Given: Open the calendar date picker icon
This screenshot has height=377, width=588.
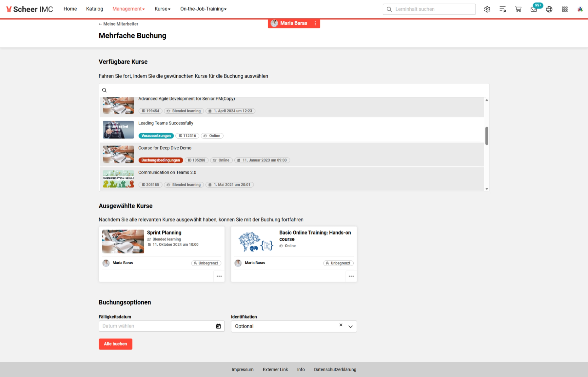Looking at the screenshot, I should (219, 326).
